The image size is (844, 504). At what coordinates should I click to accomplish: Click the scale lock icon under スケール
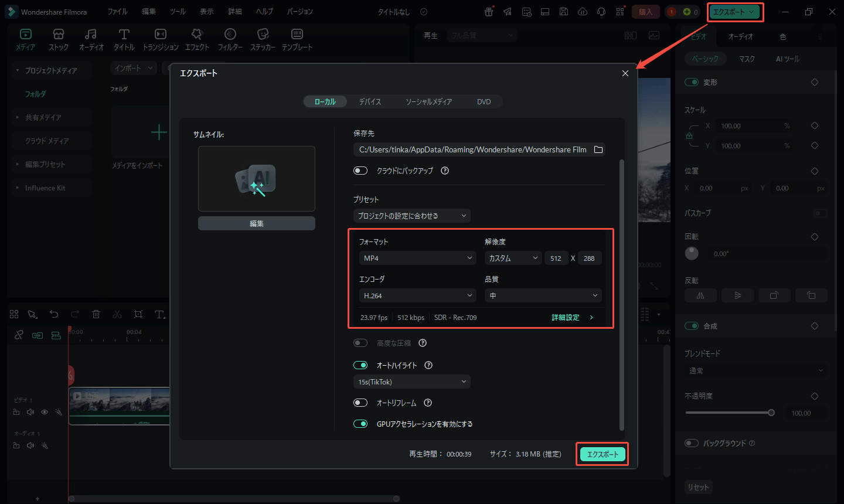(689, 136)
